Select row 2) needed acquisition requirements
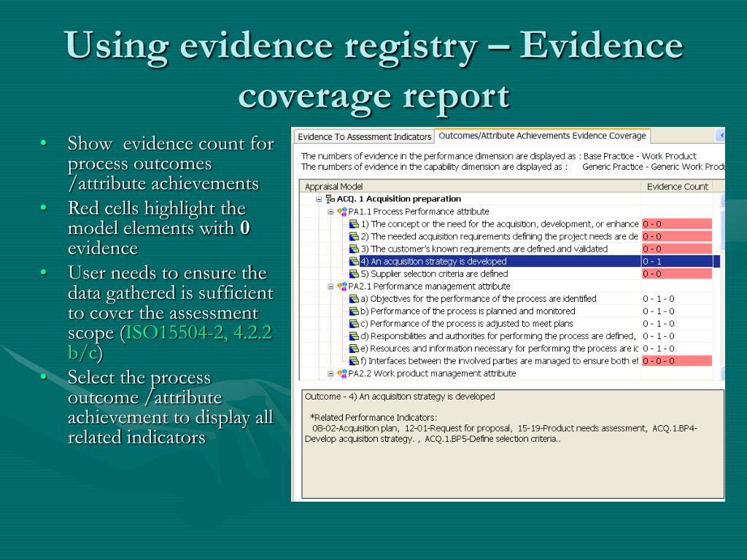This screenshot has height=560, width=747. coord(499,236)
